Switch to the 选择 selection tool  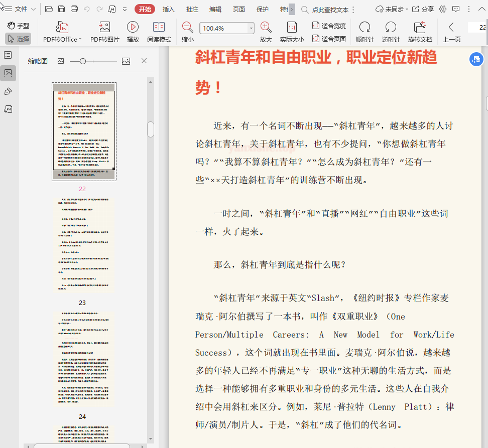coord(18,39)
